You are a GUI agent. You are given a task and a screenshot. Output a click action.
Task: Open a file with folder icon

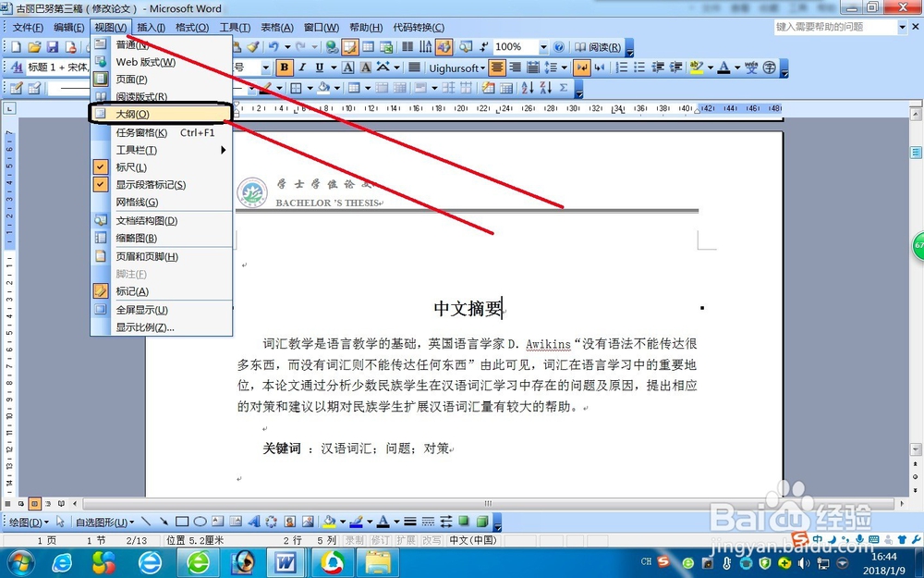click(34, 47)
